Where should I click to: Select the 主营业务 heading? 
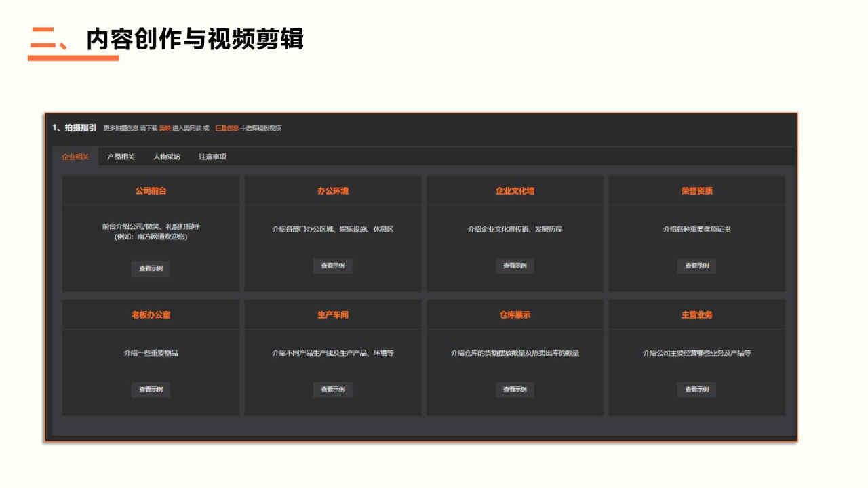coord(696,315)
